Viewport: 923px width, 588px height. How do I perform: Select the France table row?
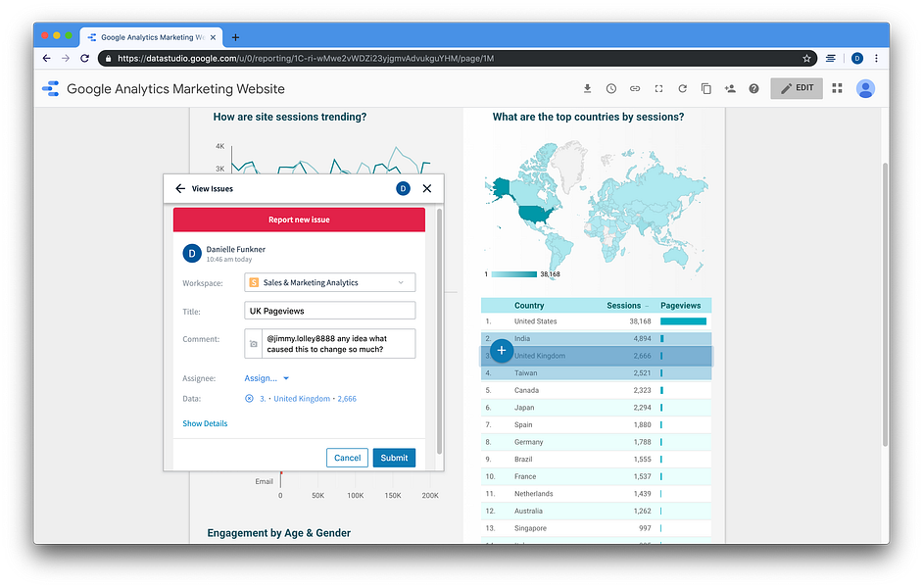click(597, 476)
